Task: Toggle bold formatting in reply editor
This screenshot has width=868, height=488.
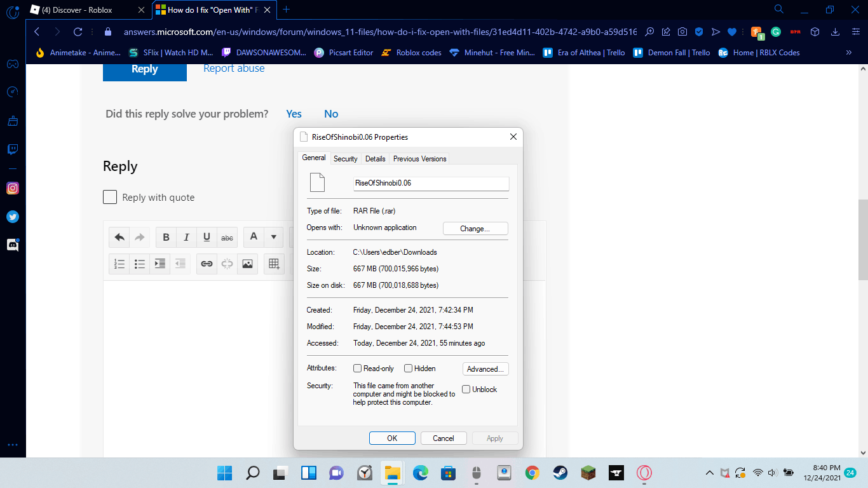Action: tap(166, 238)
